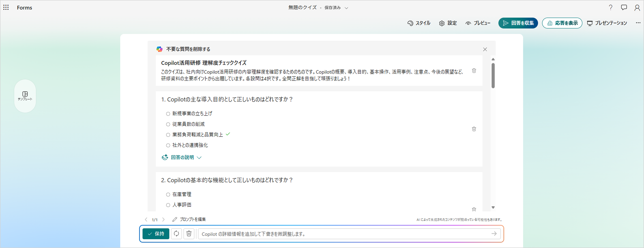644x248 pixels.
Task: Open the プレビュー view
Action: click(478, 23)
